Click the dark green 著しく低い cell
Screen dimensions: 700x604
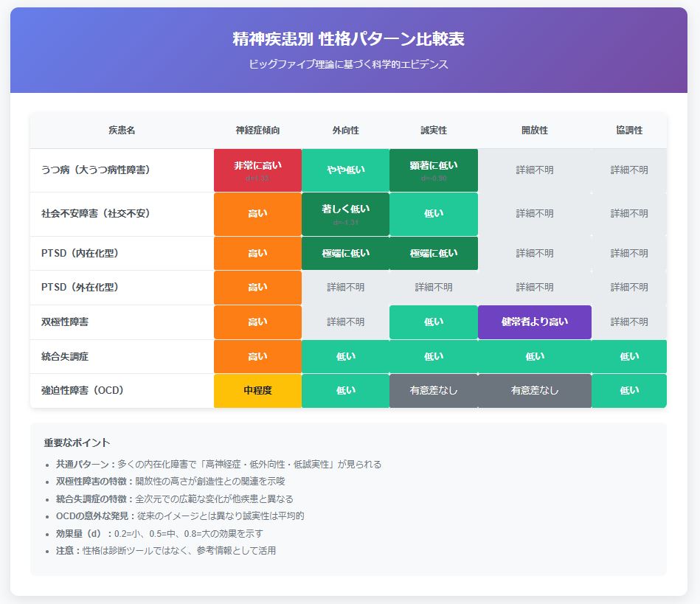tap(345, 214)
